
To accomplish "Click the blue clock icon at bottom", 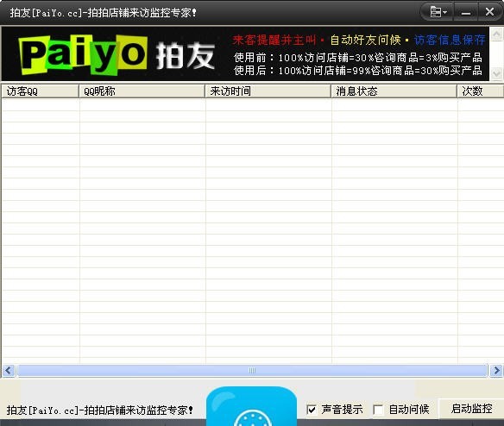I will [x=252, y=407].
